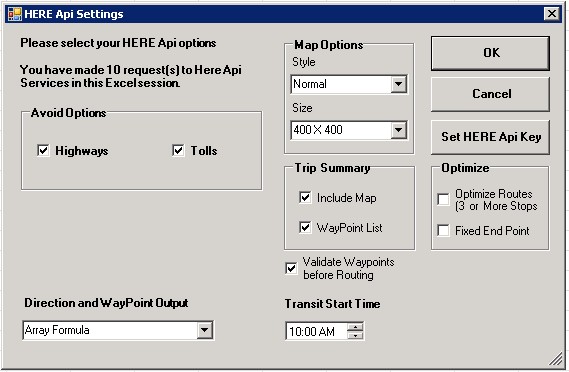Click the Map Options group label

tap(328, 45)
